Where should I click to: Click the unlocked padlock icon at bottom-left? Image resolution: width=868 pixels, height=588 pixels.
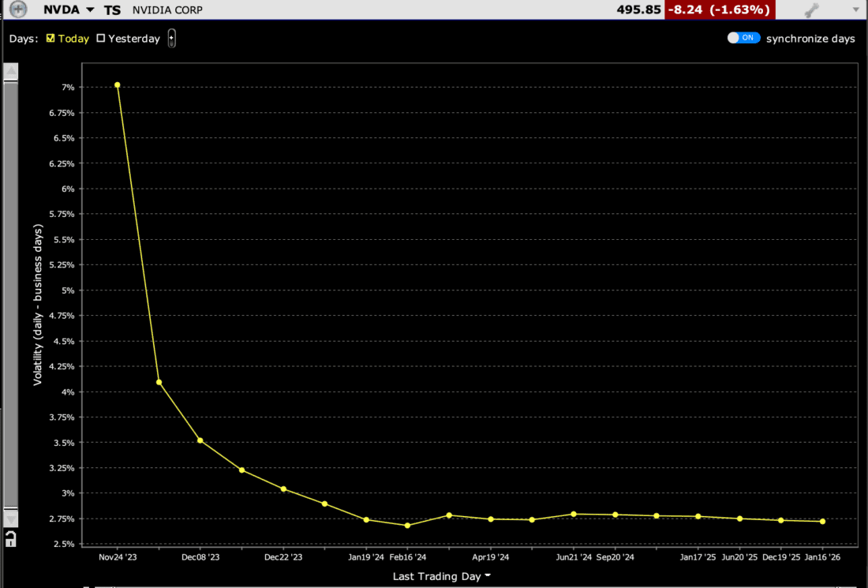[11, 540]
